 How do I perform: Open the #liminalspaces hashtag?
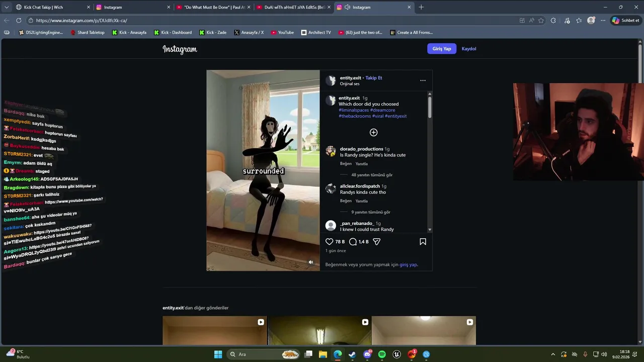pos(354,110)
